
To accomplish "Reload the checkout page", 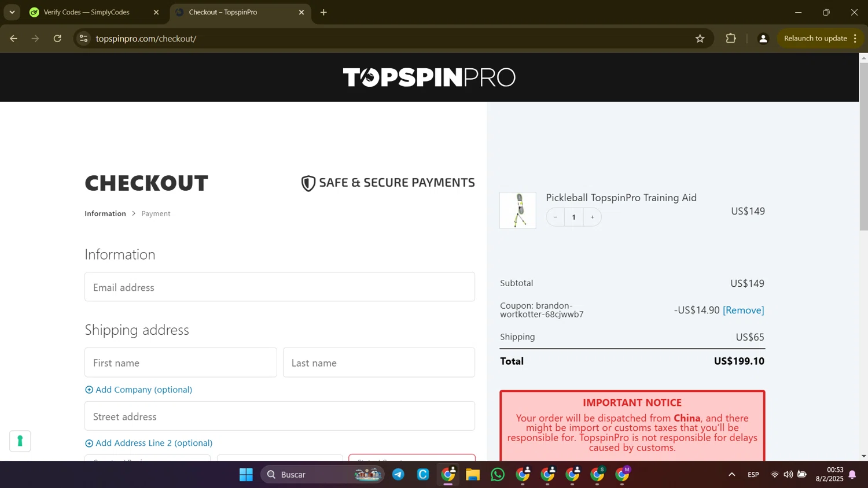I will [x=57, y=39].
